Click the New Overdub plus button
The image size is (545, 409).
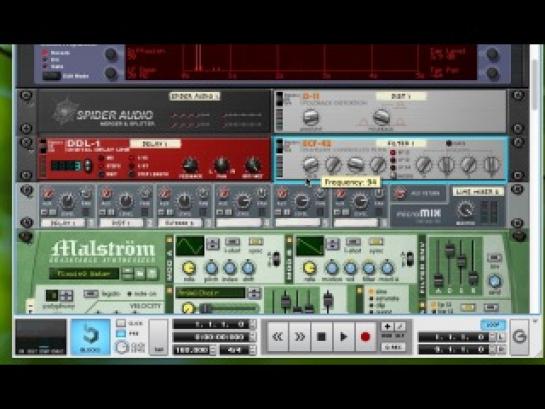[x=387, y=326]
